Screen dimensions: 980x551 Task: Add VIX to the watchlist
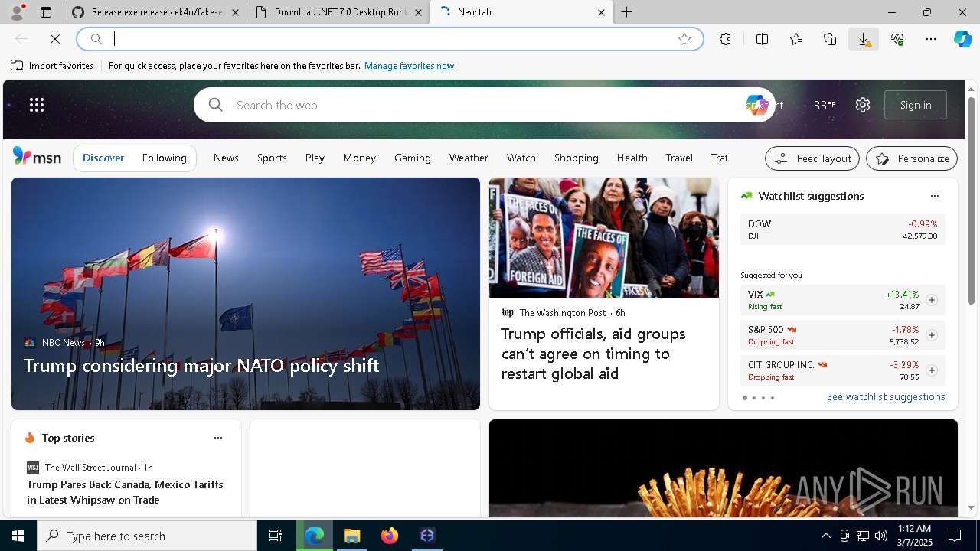931,300
